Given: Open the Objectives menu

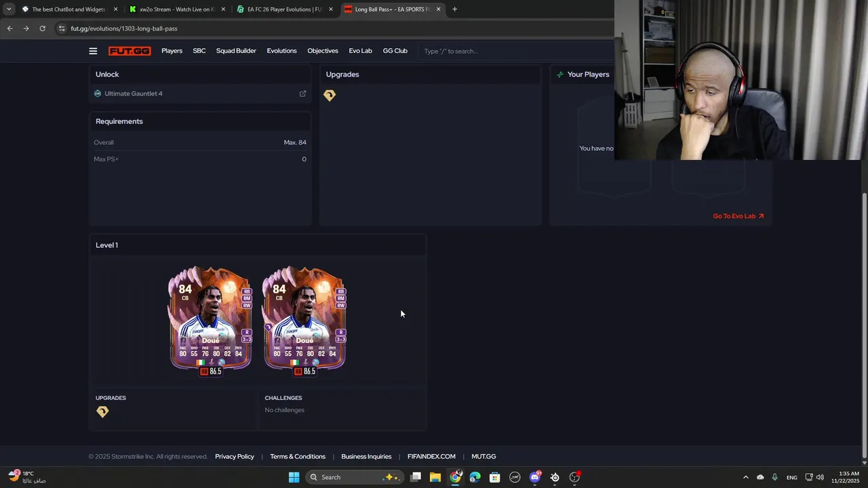Looking at the screenshot, I should click(x=323, y=51).
